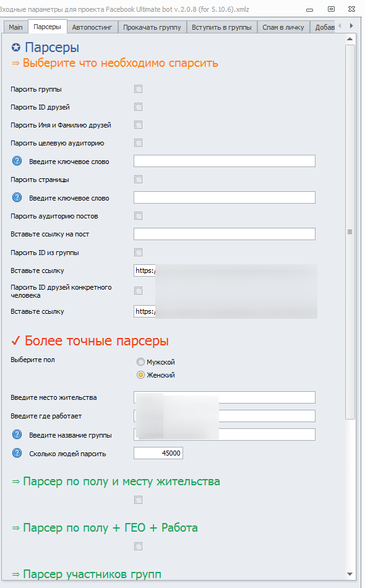The image size is (365, 588).
Task: Enable checkbox under Парсер по полу и месту жительства
Action: pyautogui.click(x=139, y=500)
